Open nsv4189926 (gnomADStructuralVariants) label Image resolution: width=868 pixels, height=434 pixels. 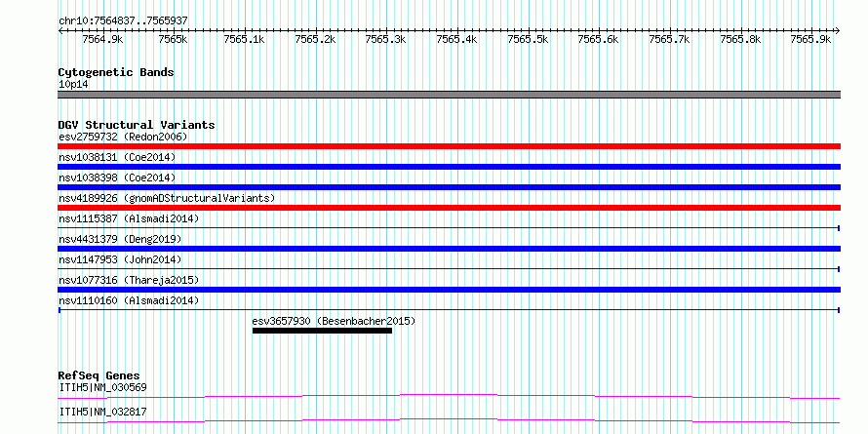[x=167, y=198]
